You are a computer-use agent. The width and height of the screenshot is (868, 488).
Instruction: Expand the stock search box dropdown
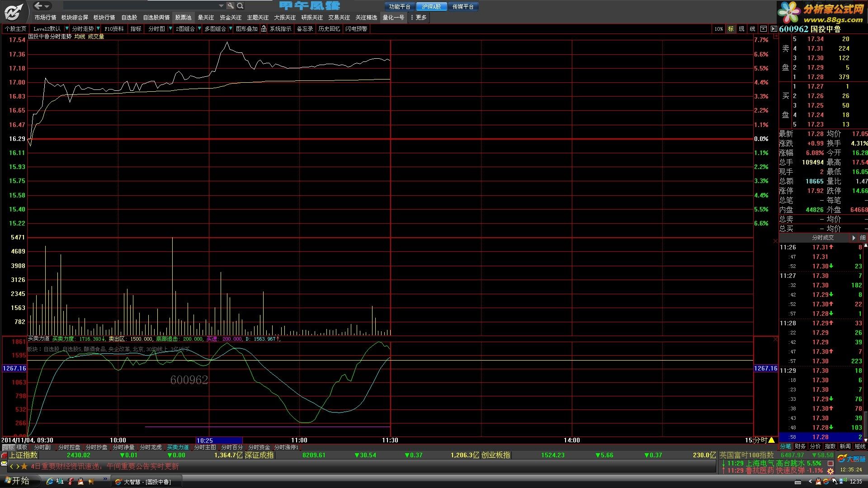[221, 6]
